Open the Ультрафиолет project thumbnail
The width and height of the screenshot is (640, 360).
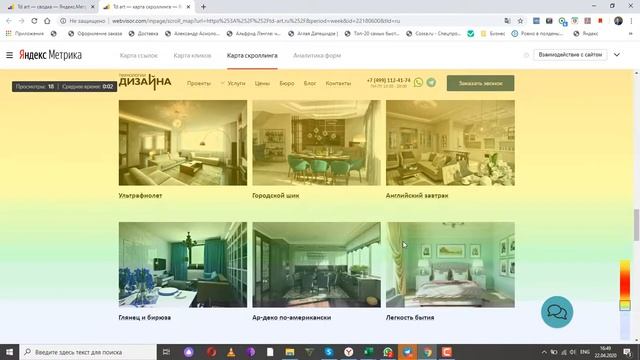[x=183, y=143]
